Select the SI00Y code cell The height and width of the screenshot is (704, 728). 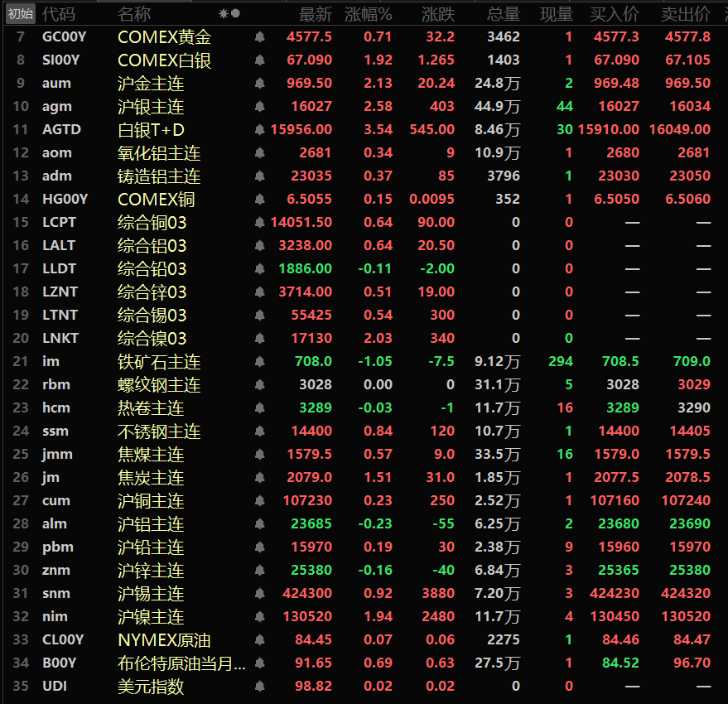click(60, 60)
